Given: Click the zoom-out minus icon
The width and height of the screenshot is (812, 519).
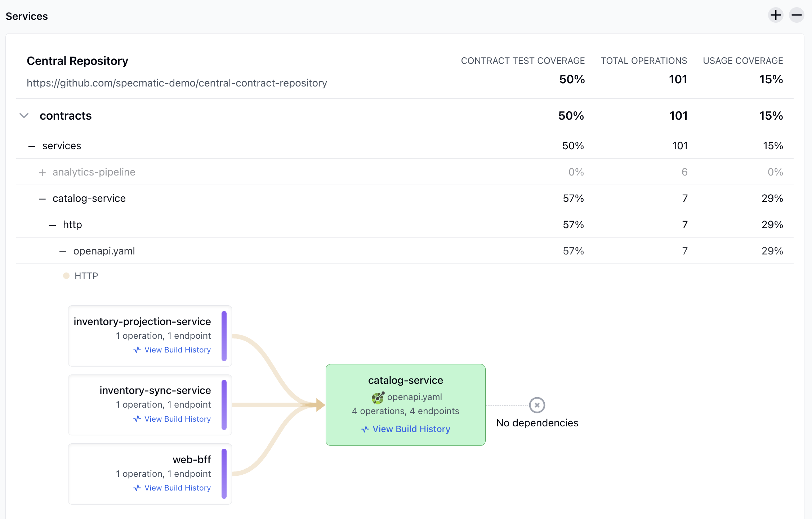Looking at the screenshot, I should tap(797, 15).
